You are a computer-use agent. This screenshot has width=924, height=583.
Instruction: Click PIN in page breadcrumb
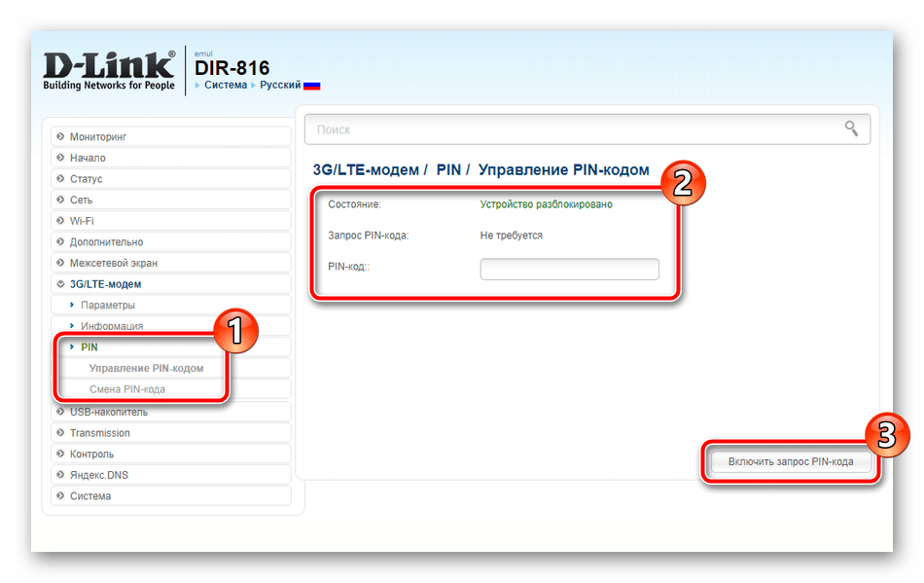tap(448, 169)
